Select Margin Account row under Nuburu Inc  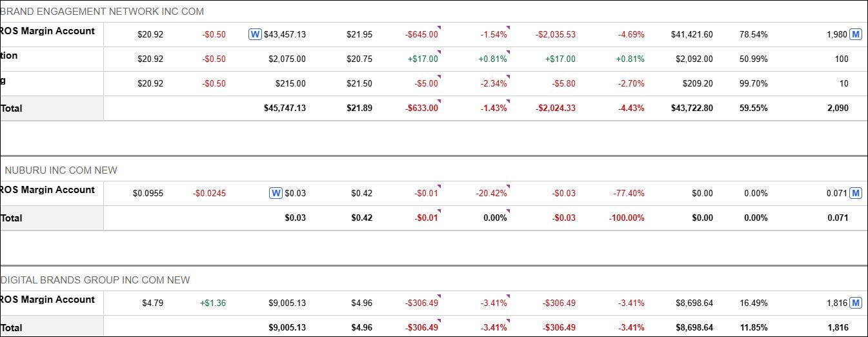48,190
